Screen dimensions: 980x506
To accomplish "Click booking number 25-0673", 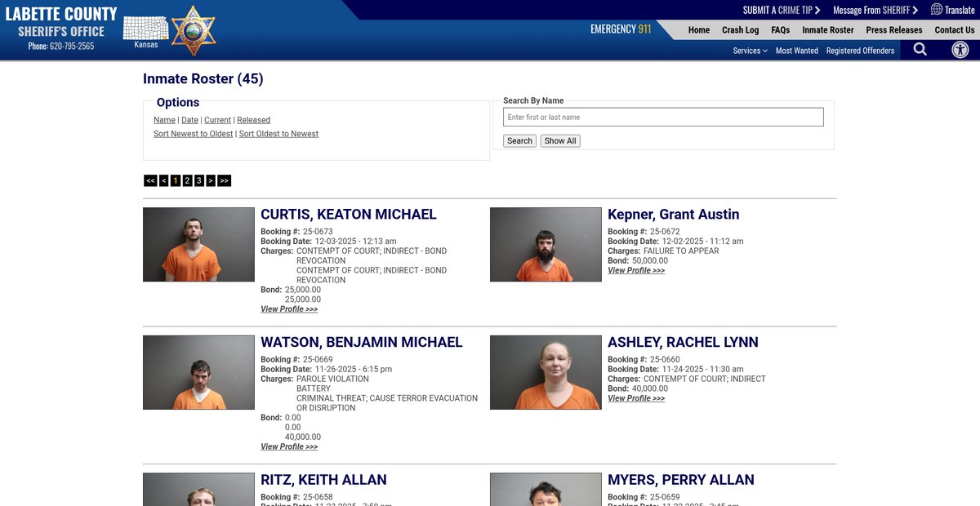I will coord(318,232).
